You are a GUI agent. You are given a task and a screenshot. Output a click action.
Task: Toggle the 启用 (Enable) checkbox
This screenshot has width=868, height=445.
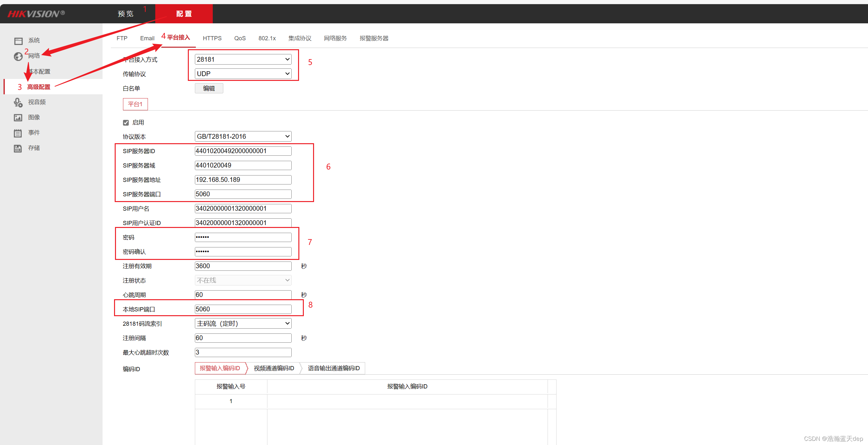(126, 123)
